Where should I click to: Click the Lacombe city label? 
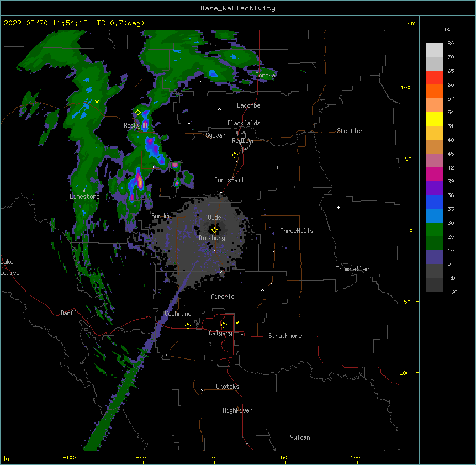click(248, 105)
